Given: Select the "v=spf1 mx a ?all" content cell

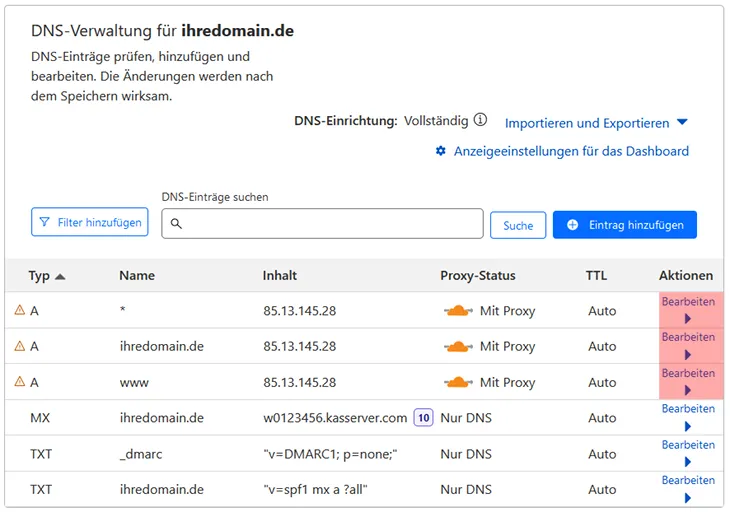Looking at the screenshot, I should (315, 490).
